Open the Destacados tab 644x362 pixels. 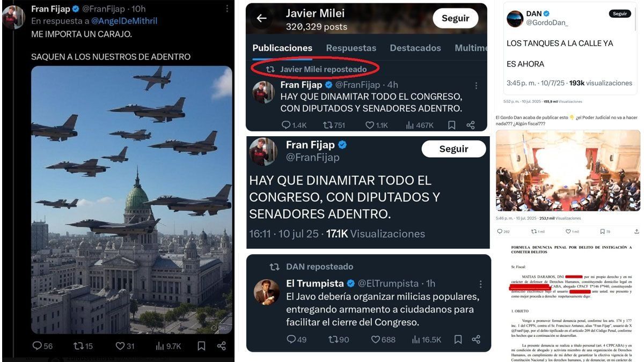(x=415, y=48)
